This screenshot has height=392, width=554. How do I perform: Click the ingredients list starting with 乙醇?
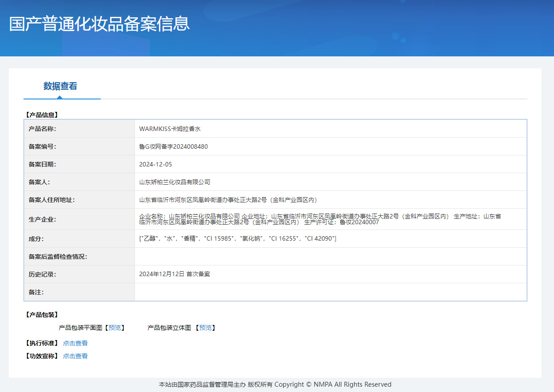click(237, 239)
